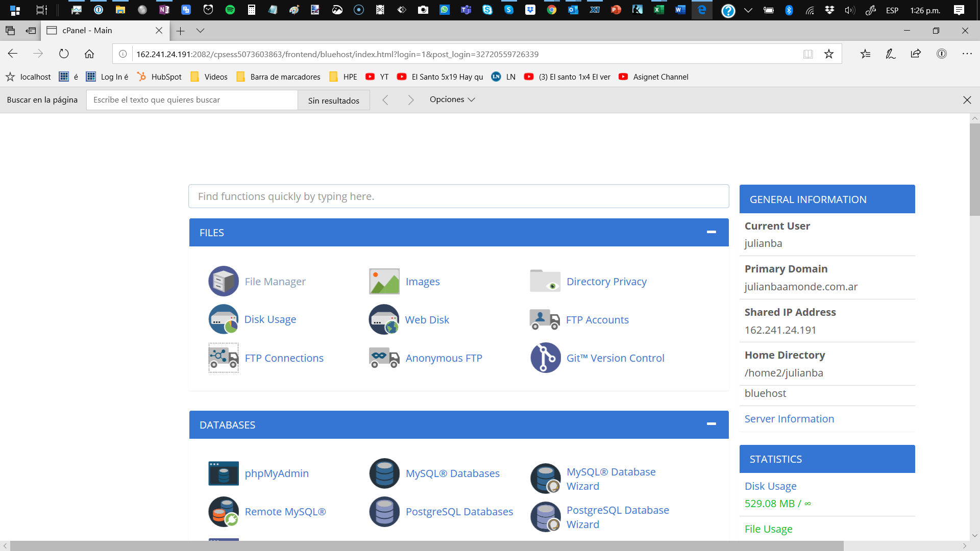The width and height of the screenshot is (980, 551).
Task: Open the HubSpot bookmark
Action: [159, 77]
